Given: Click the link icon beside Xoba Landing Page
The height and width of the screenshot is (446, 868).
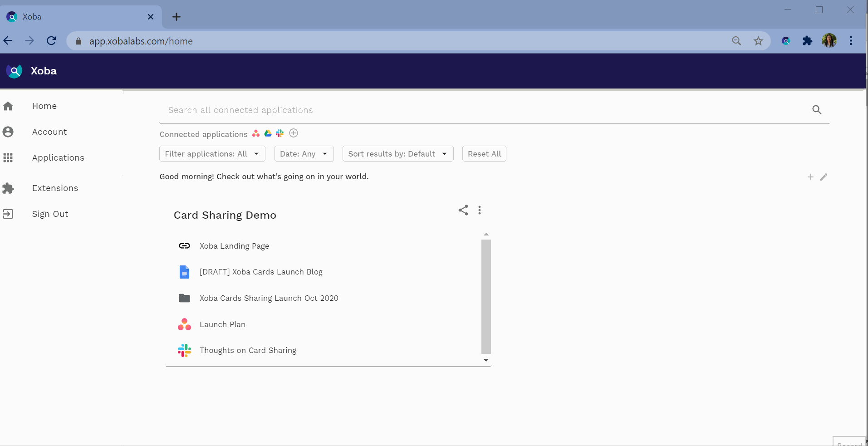Looking at the screenshot, I should (184, 246).
